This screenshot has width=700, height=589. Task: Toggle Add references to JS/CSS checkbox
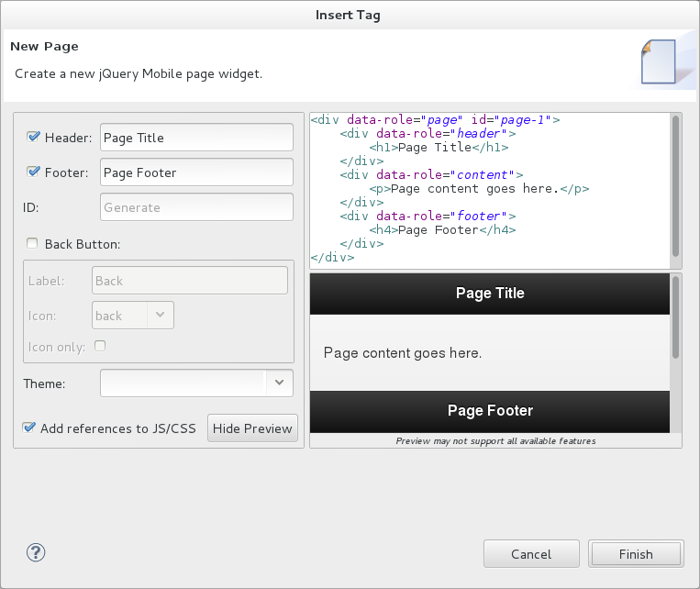point(30,428)
